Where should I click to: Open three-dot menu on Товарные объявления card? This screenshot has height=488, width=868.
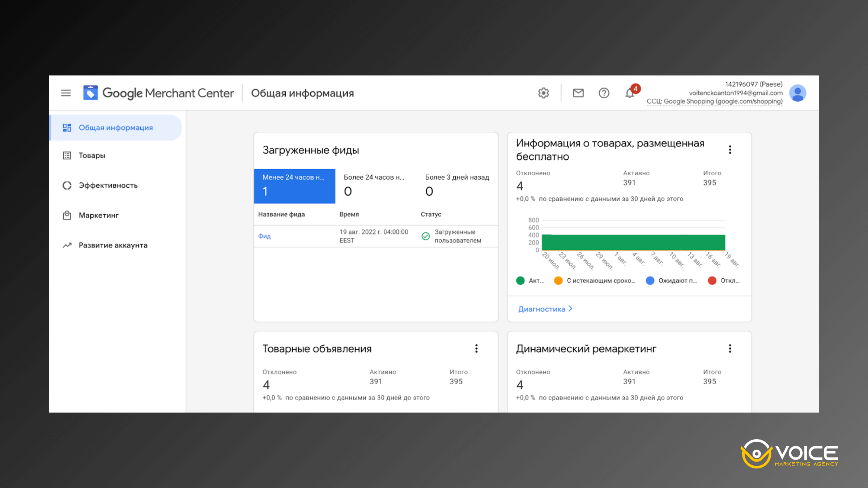(476, 348)
